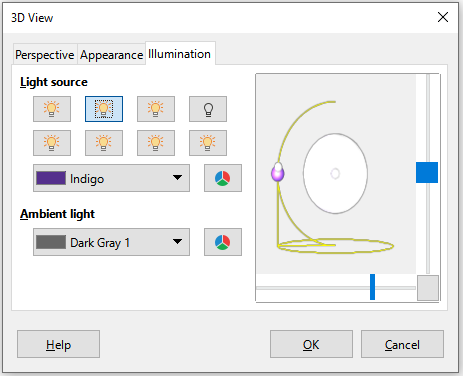
Task: Toggle light source 8 in second row
Action: point(208,143)
